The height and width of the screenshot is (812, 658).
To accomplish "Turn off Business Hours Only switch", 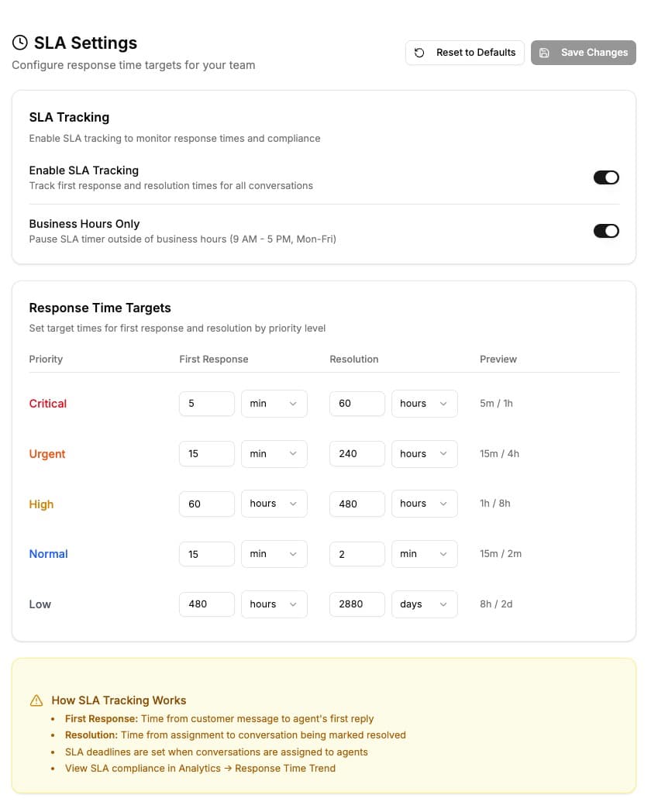I will coord(606,231).
